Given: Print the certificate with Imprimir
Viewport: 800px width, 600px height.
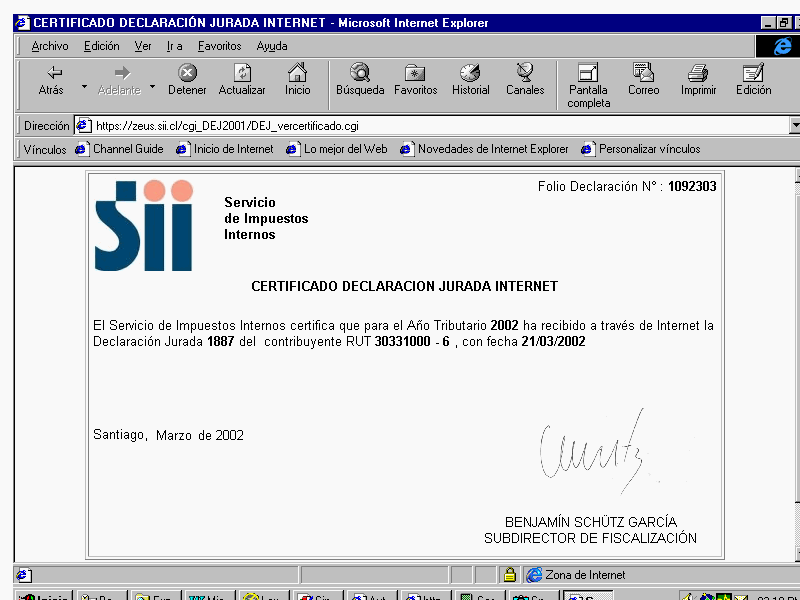Looking at the screenshot, I should 698,80.
